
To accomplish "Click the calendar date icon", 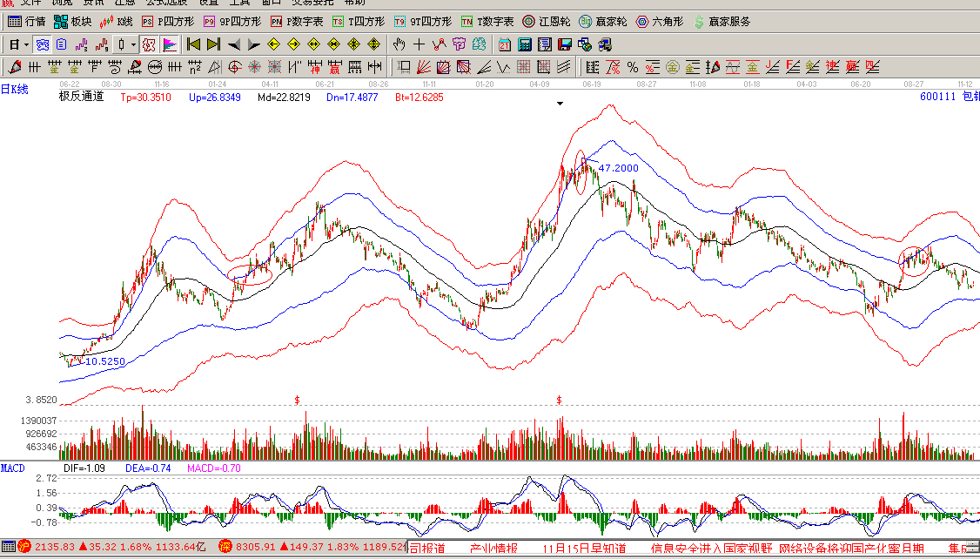I will pyautogui.click(x=505, y=44).
